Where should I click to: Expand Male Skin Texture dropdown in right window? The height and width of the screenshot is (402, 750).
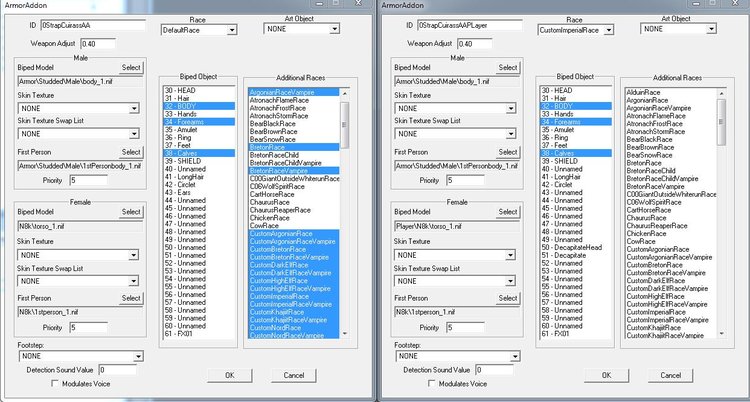tap(455, 109)
